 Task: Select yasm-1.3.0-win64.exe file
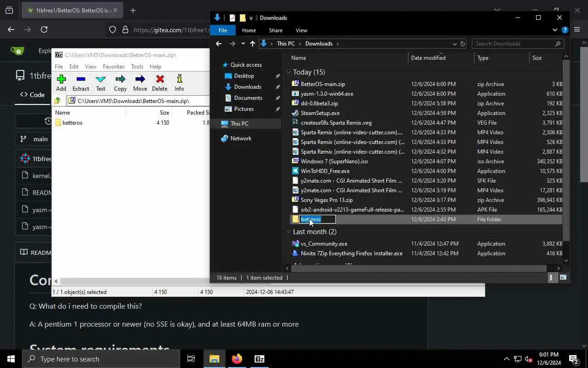click(327, 94)
